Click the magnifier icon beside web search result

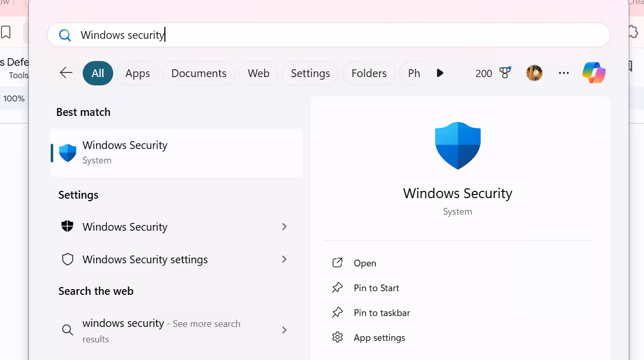pos(68,330)
